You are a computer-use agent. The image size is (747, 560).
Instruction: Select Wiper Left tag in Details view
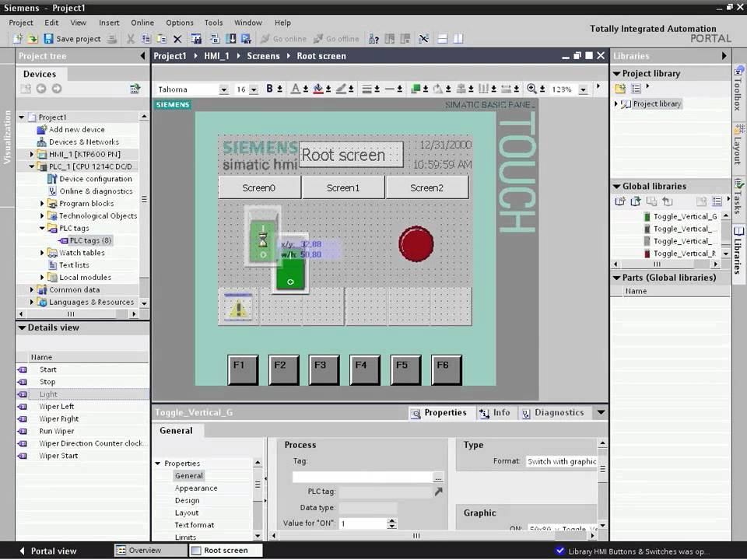click(56, 407)
